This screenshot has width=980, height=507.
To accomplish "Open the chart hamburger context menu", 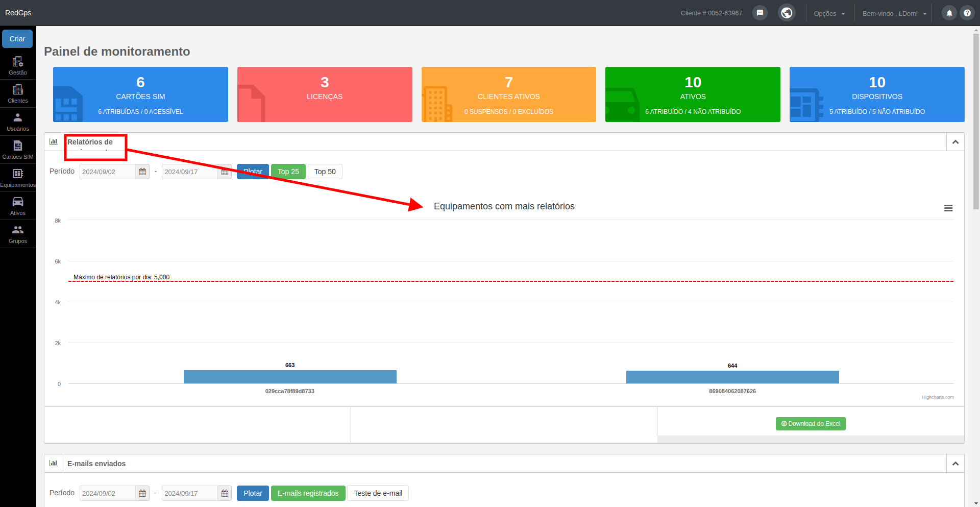I will click(x=948, y=208).
